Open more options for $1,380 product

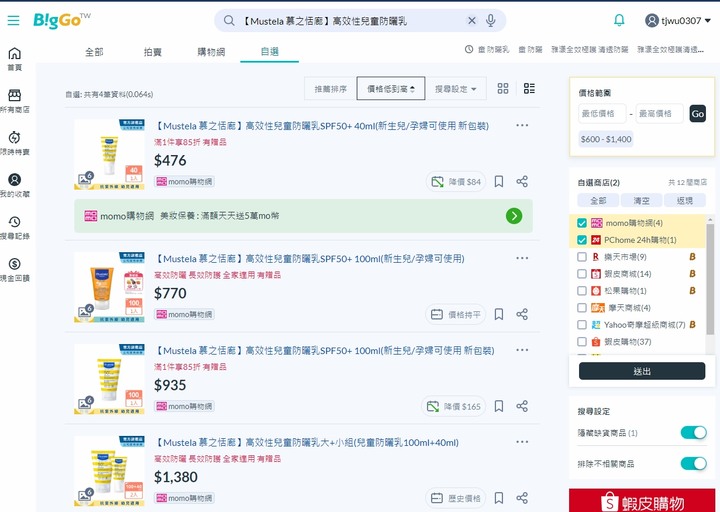tap(522, 442)
